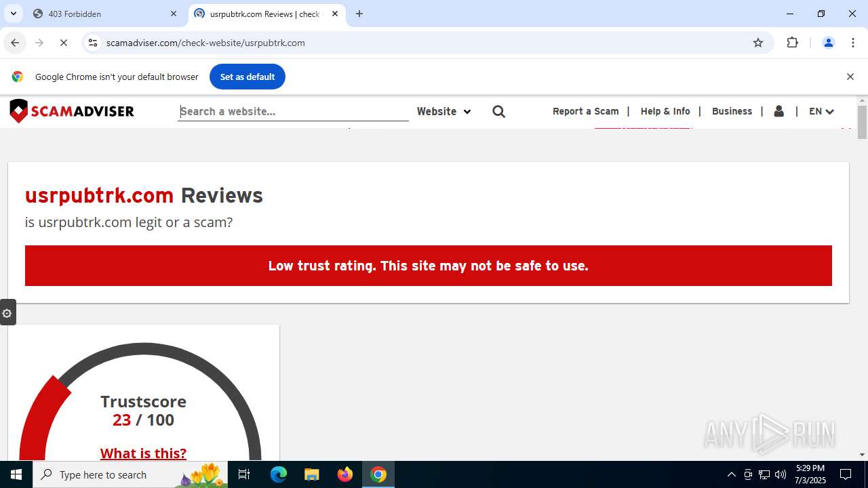Expand the Website search type dropdown
The image size is (868, 488).
tap(443, 111)
